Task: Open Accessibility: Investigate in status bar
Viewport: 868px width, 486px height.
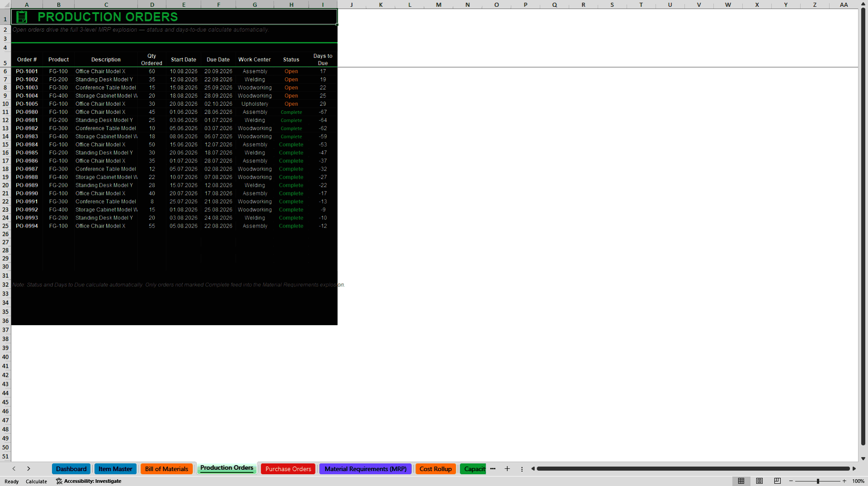Action: [x=89, y=481]
